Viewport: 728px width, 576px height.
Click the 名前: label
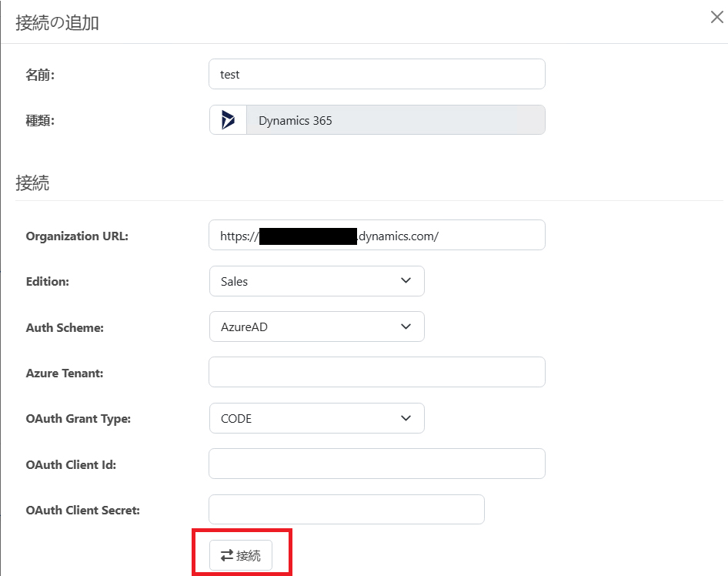(40, 75)
